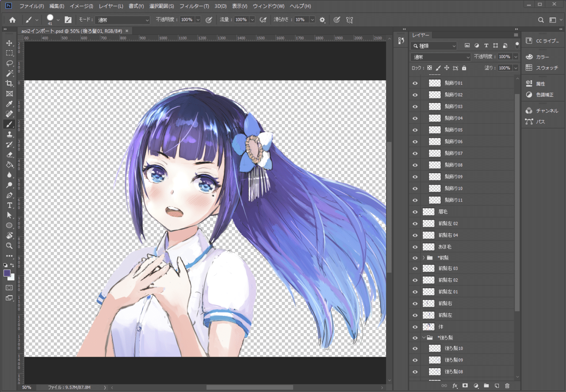This screenshot has width=566, height=392.
Task: Open the チャンネル panel
Action: pos(542,110)
